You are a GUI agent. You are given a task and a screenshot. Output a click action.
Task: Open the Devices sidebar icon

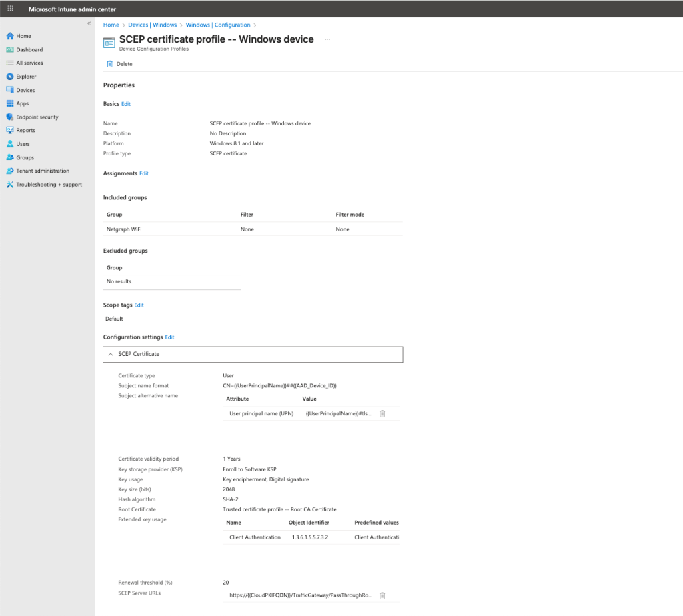10,90
